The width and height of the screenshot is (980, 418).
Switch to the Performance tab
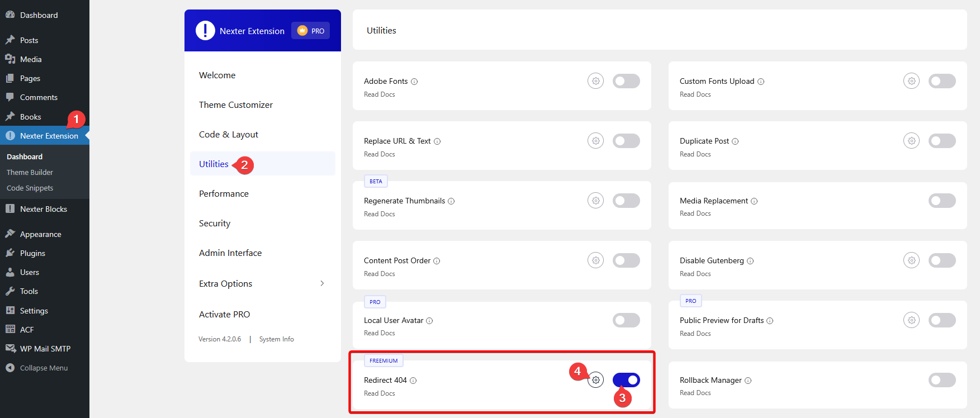(x=224, y=193)
